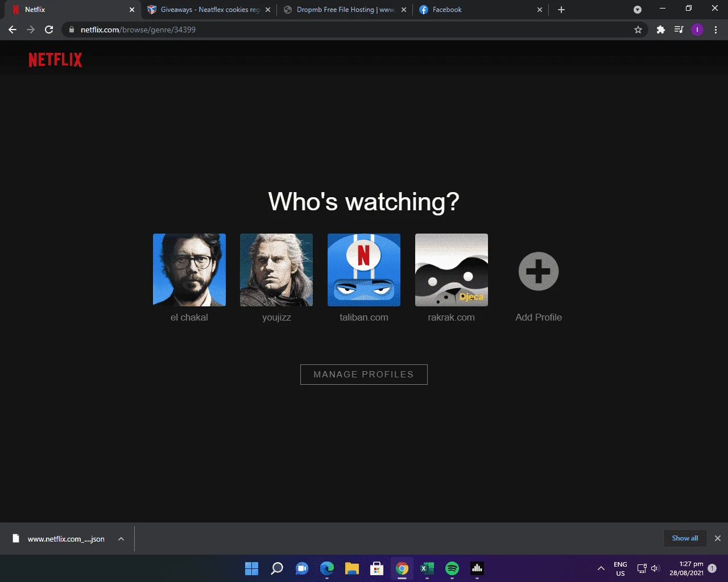The width and height of the screenshot is (728, 582).
Task: Click the Netflix logo
Action: (x=55, y=60)
